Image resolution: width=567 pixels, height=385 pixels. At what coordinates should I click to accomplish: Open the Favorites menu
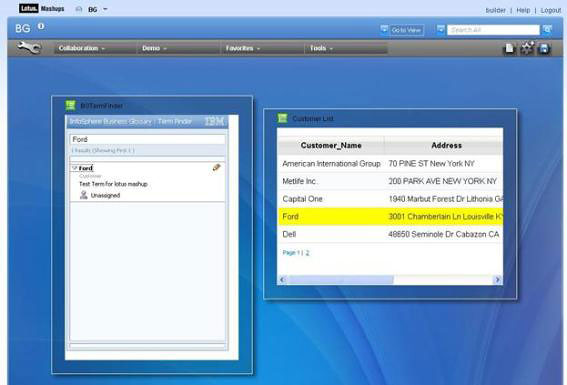click(x=243, y=48)
